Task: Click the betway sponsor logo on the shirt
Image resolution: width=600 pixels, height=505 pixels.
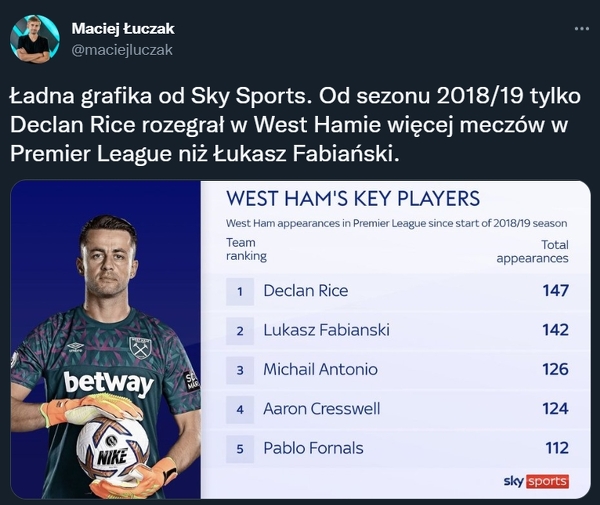Action: tap(108, 382)
